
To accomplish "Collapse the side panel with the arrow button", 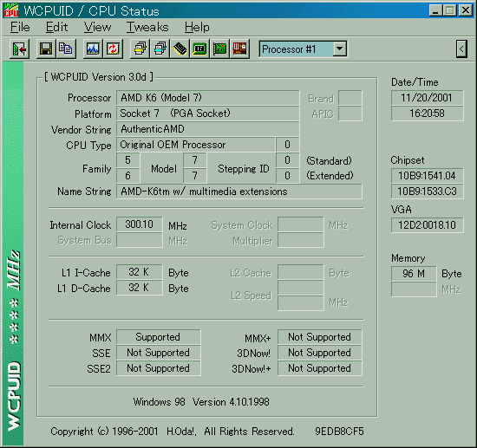I will [461, 49].
